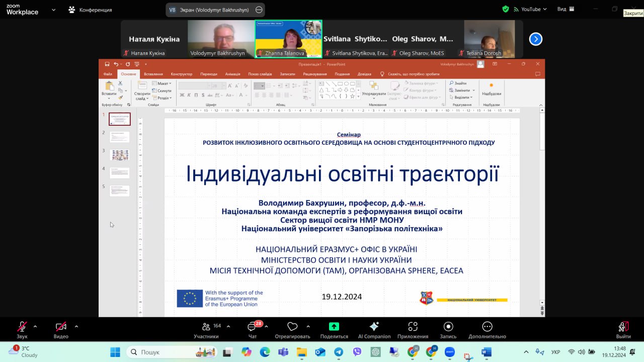Click the green encryption shield icon
This screenshot has width=644, height=362.
tap(506, 9)
